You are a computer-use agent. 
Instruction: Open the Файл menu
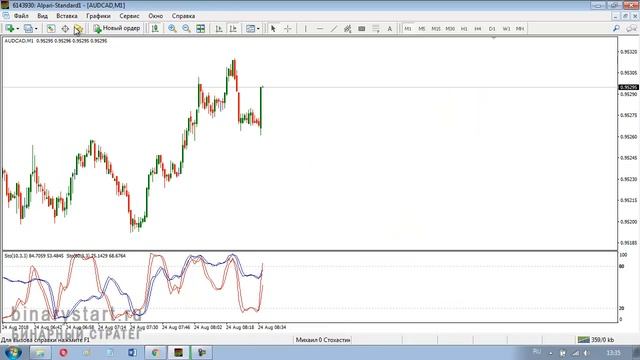[x=21, y=16]
